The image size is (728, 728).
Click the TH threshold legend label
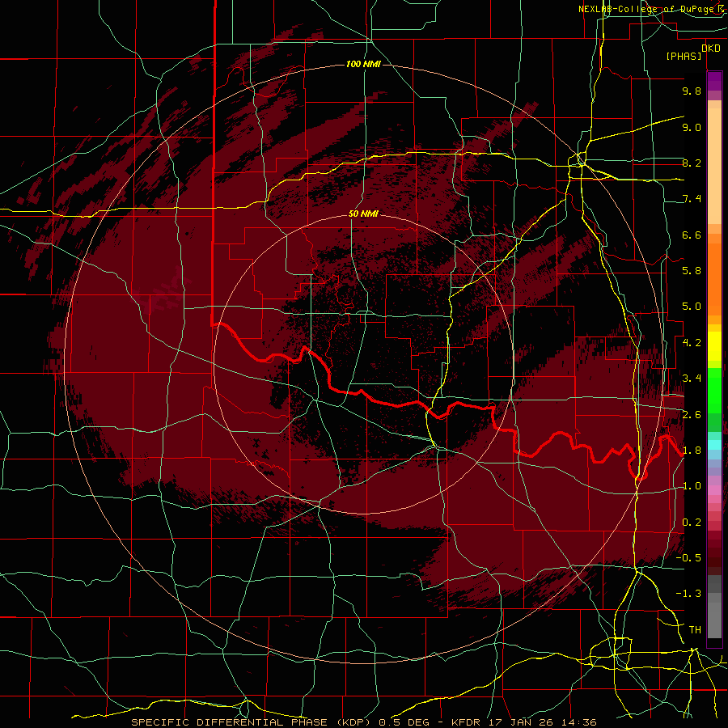(x=695, y=630)
